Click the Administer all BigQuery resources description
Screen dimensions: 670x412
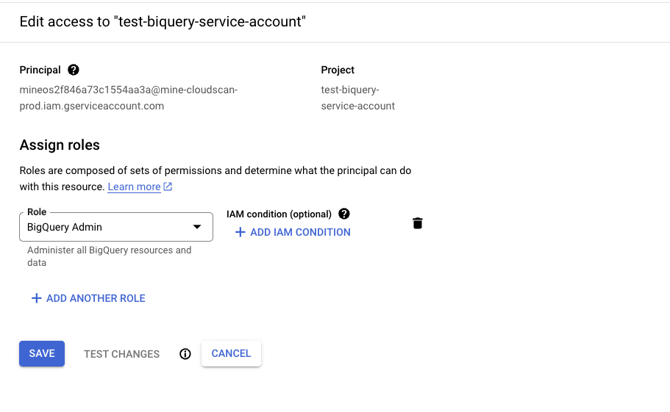pyautogui.click(x=109, y=256)
